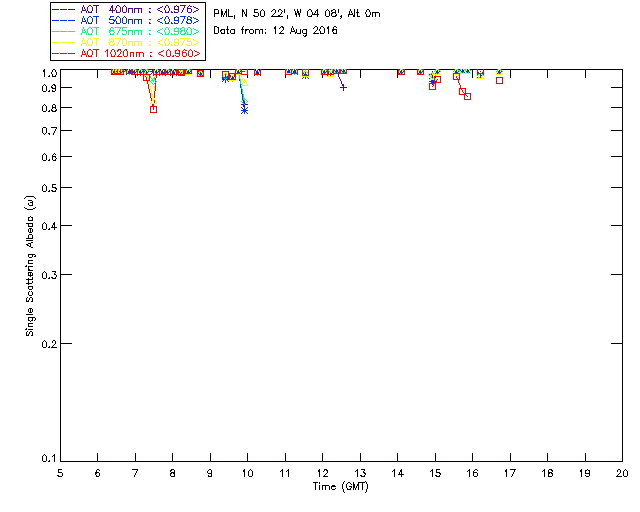Click the x-axis tick label '11'

(285, 473)
